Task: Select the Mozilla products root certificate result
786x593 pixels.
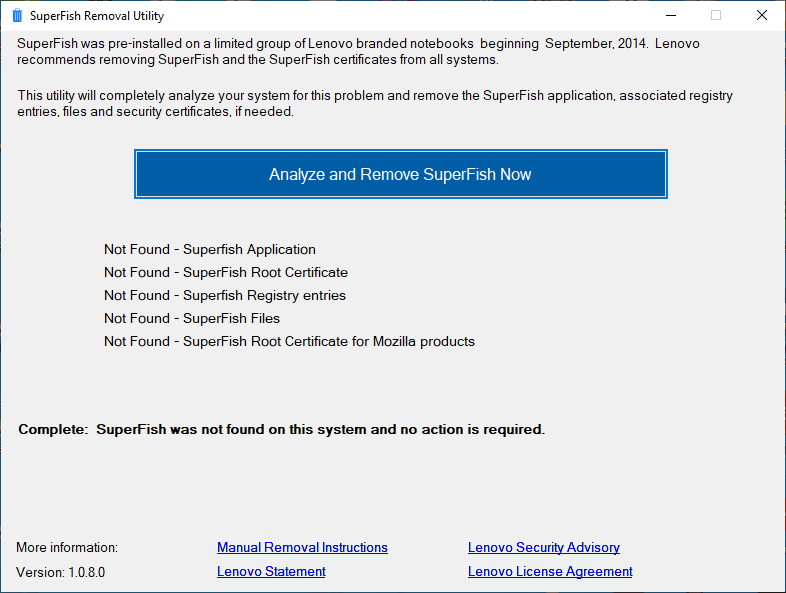Action: click(289, 341)
